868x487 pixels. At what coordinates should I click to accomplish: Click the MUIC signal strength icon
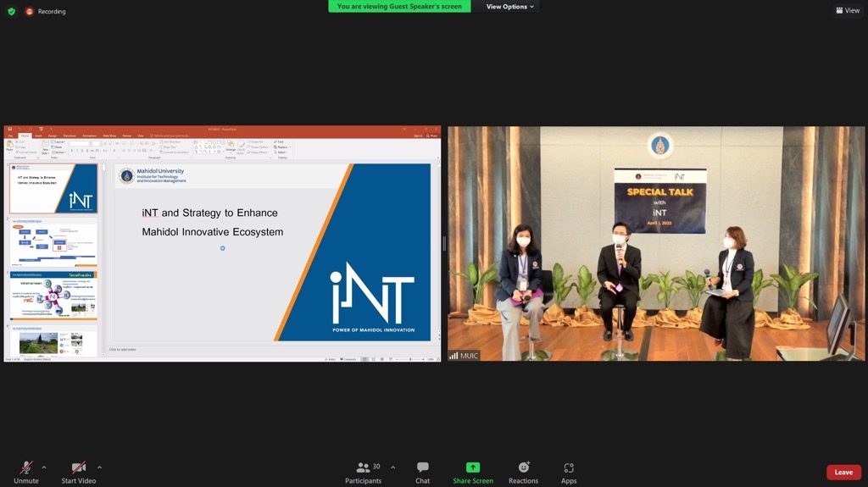pos(453,356)
